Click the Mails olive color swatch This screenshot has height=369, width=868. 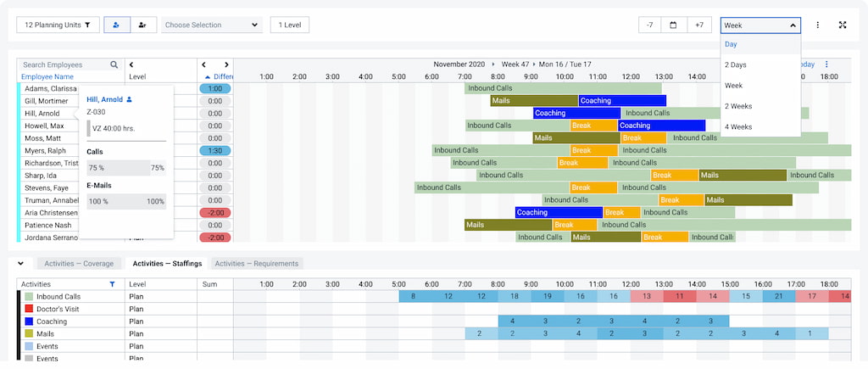(x=29, y=334)
